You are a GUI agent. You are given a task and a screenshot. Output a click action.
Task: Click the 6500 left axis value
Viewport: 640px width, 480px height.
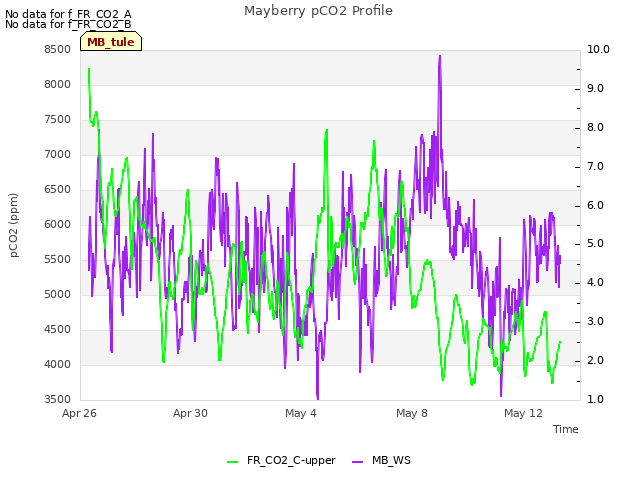58,189
